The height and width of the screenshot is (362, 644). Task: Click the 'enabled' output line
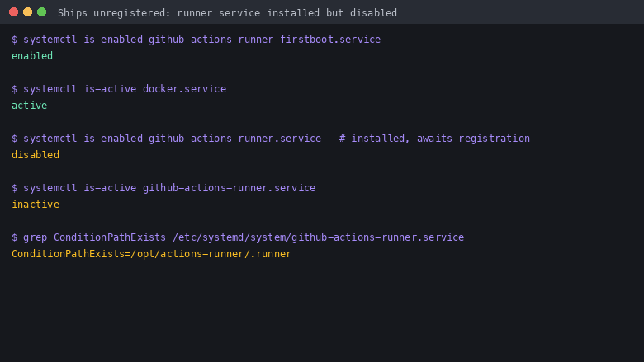click(32, 56)
